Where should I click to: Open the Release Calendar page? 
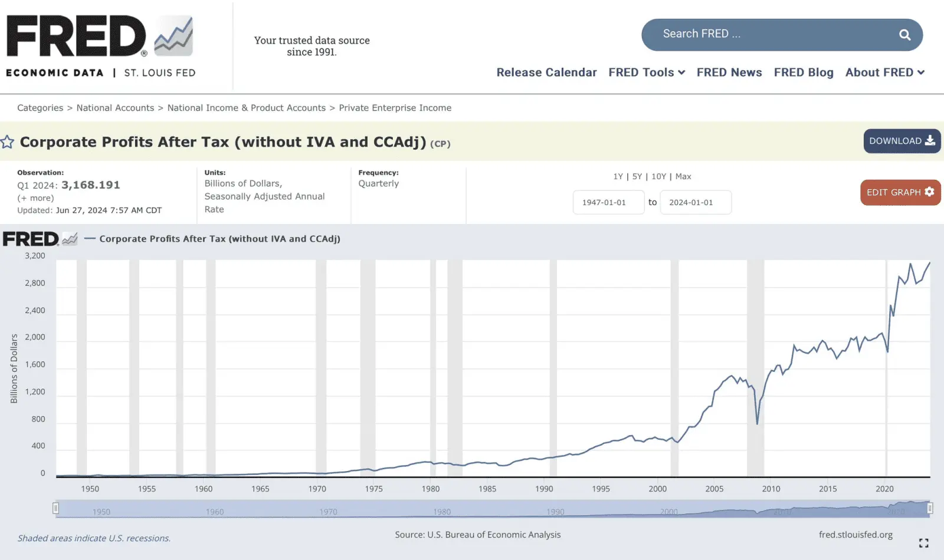click(546, 73)
